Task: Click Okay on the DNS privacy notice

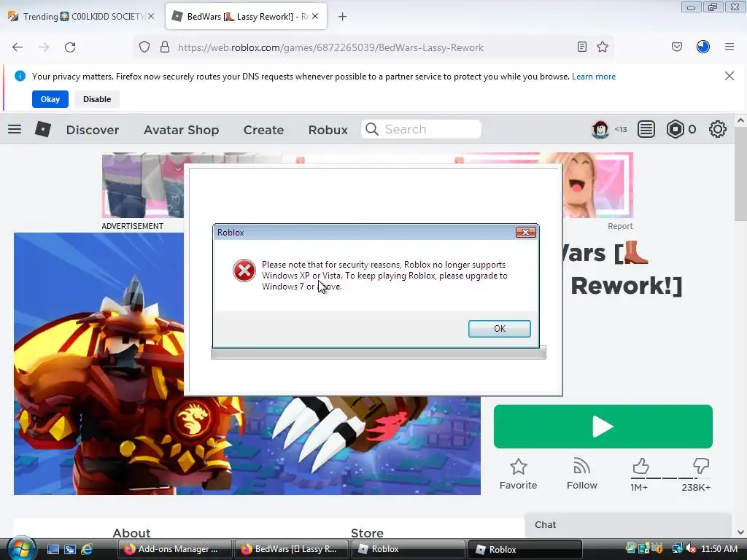Action: coord(50,99)
